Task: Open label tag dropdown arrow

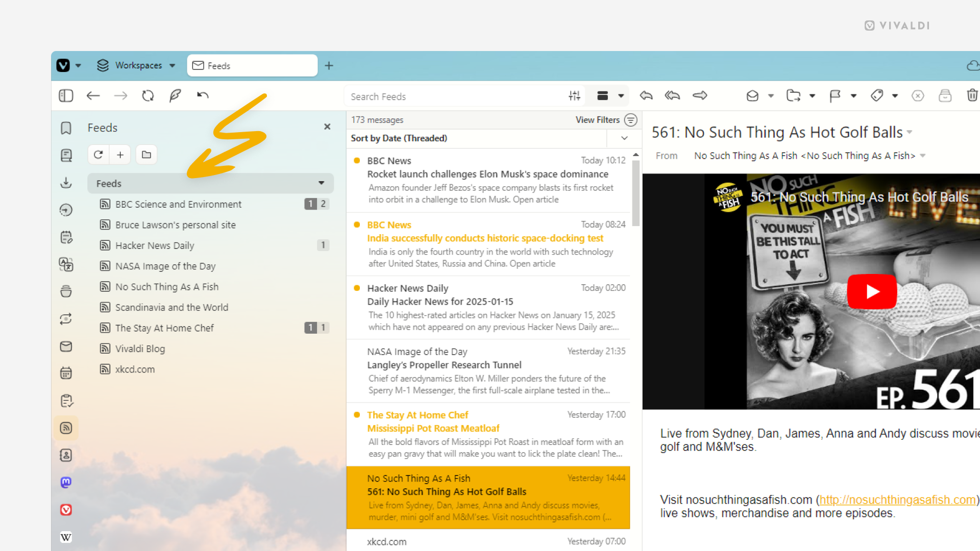Action: [895, 96]
